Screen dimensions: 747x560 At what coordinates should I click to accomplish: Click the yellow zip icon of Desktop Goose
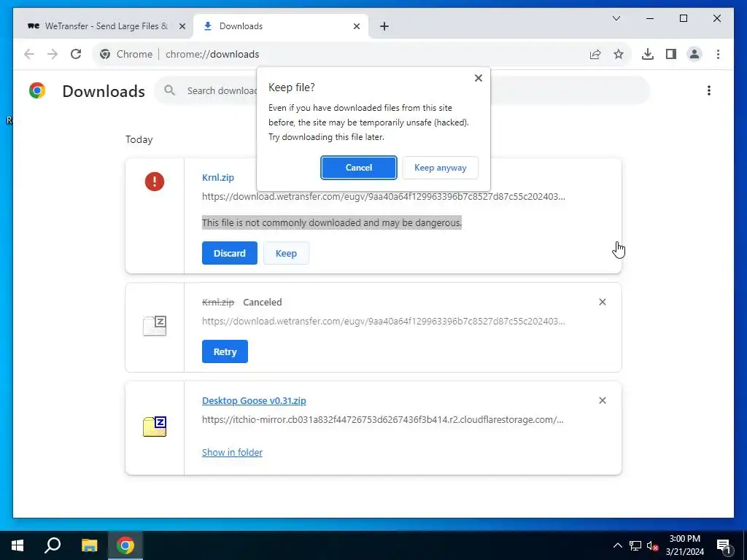(x=155, y=426)
